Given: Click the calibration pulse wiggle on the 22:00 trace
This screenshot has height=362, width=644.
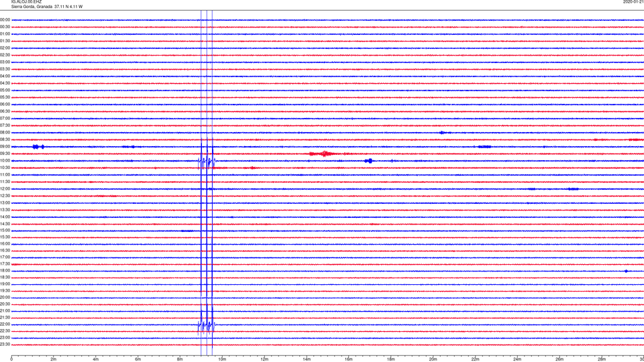Looking at the screenshot, I should 206,326.
